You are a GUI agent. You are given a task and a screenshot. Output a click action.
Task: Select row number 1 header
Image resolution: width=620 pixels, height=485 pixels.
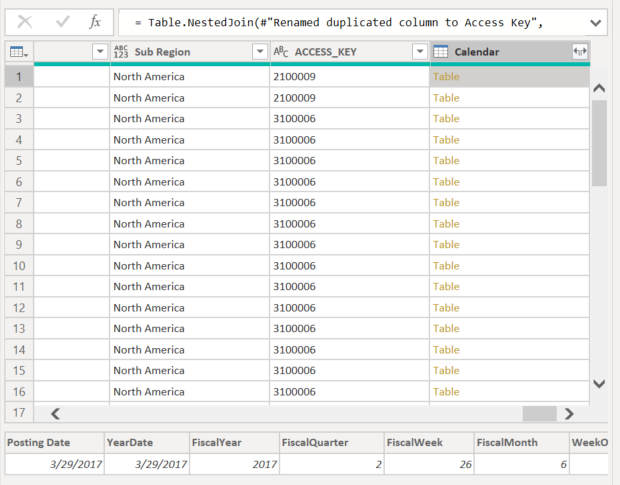point(19,77)
